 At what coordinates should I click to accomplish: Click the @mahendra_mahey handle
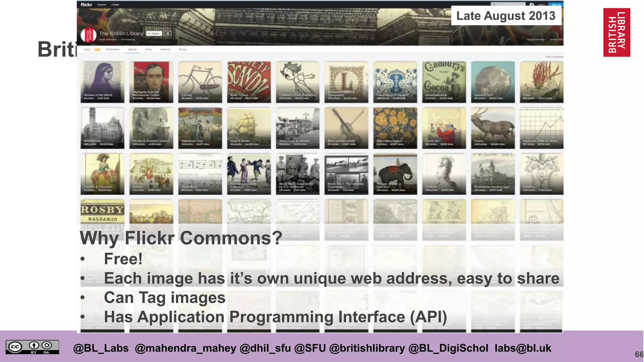pyautogui.click(x=186, y=348)
